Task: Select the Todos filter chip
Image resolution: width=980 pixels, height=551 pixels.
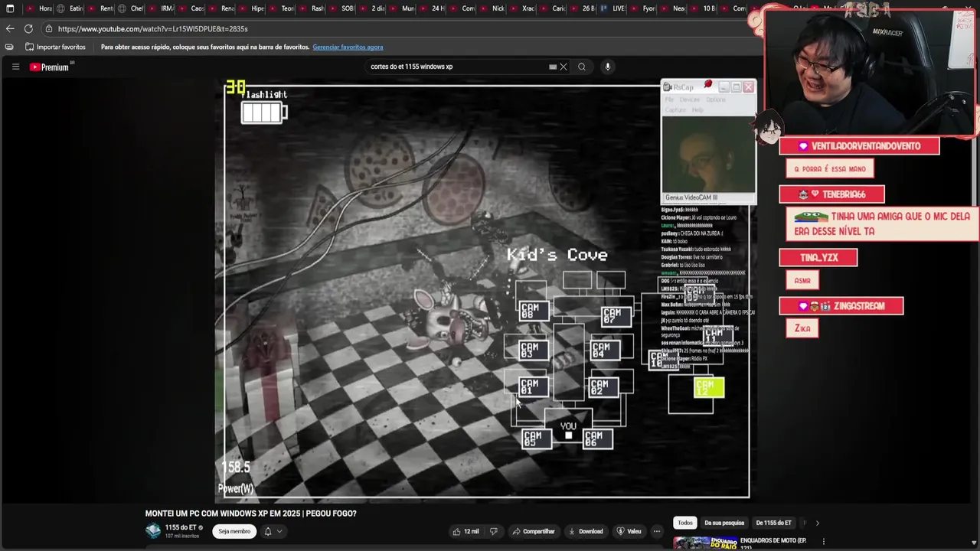Action: [x=685, y=523]
